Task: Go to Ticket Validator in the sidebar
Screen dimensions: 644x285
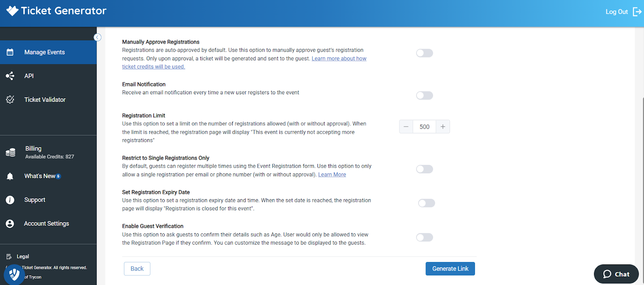Action: (48, 100)
